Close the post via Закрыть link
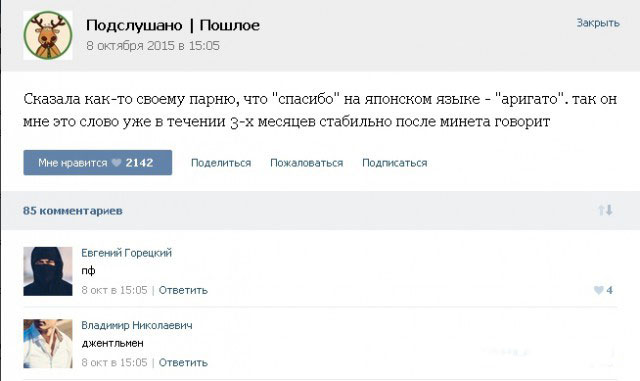 pos(598,23)
